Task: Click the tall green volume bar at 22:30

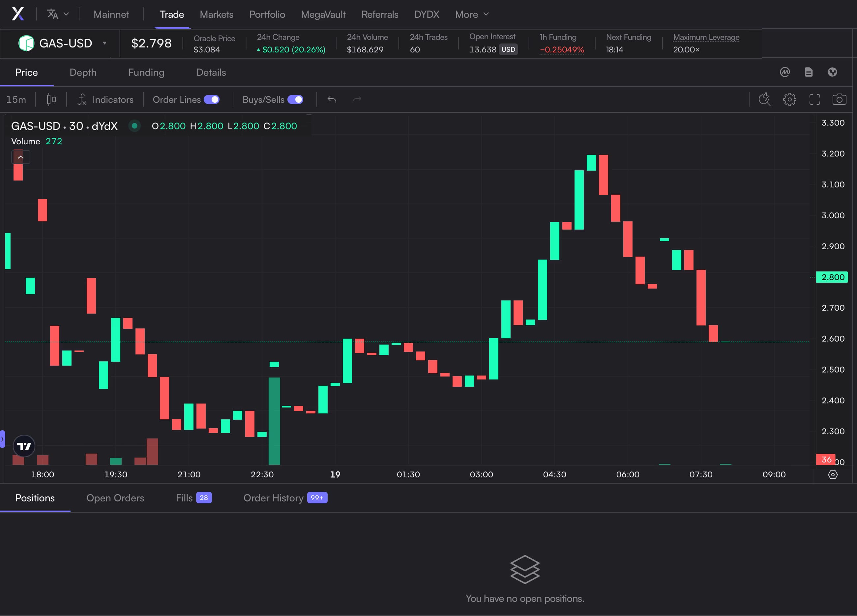Action: click(x=274, y=421)
